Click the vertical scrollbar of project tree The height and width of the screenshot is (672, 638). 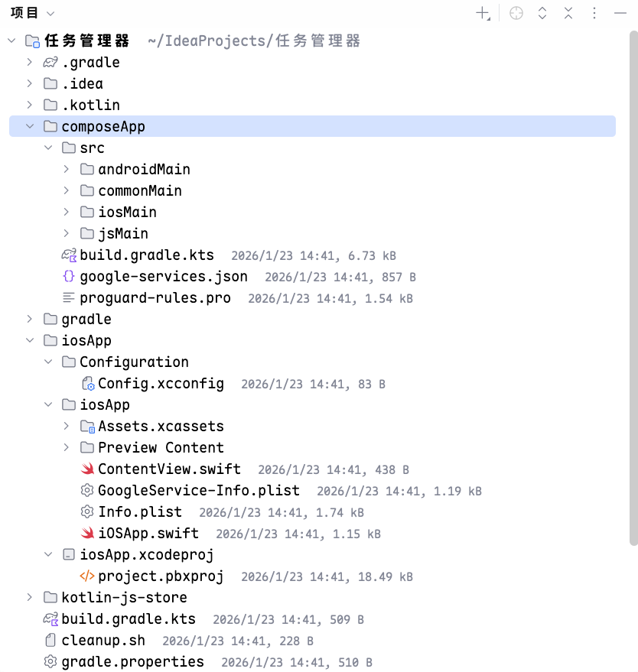(633, 291)
